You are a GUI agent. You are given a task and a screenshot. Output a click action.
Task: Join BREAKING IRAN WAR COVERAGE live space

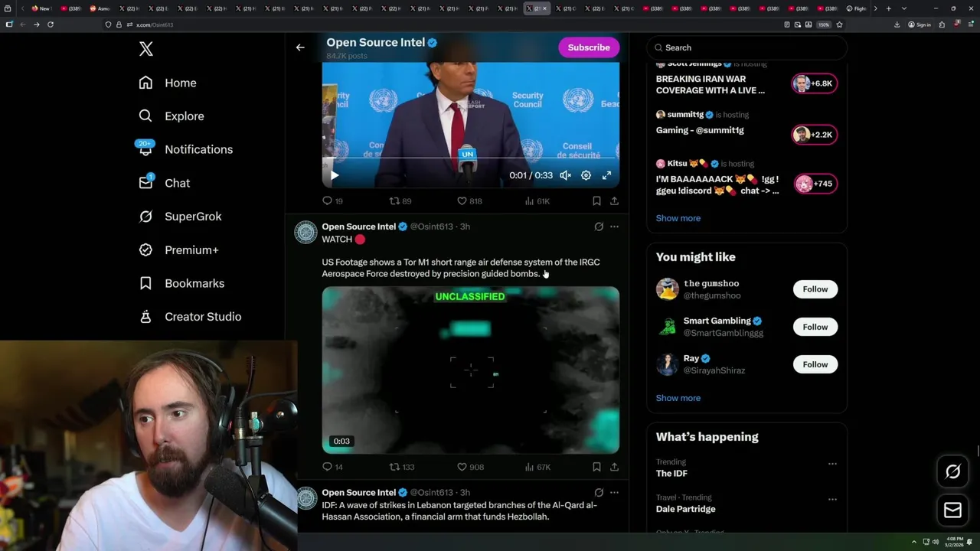(815, 83)
